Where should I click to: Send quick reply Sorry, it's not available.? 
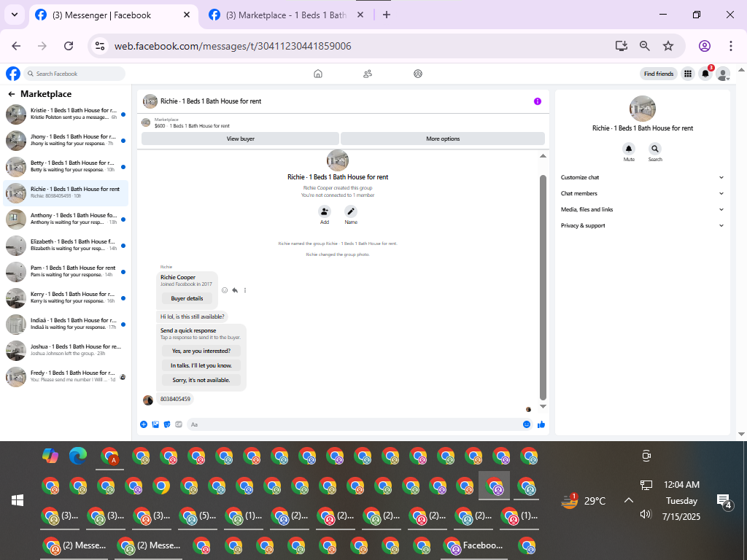tap(201, 380)
